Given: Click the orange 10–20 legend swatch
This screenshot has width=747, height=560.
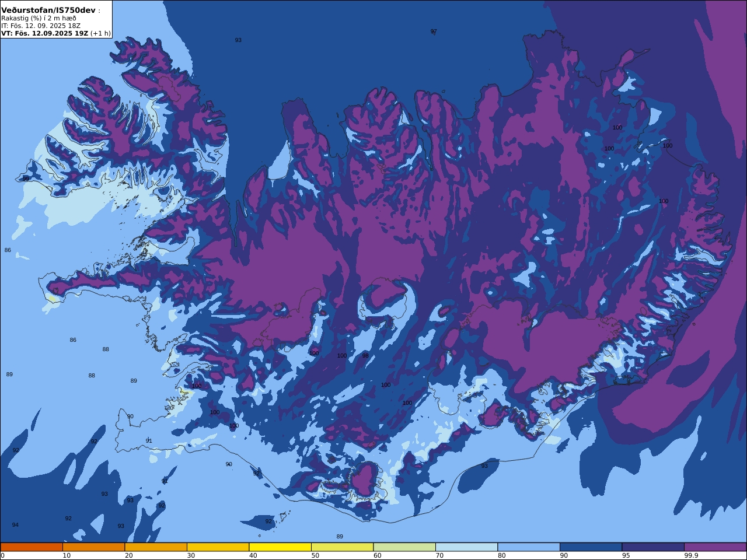Looking at the screenshot, I should (x=93, y=547).
